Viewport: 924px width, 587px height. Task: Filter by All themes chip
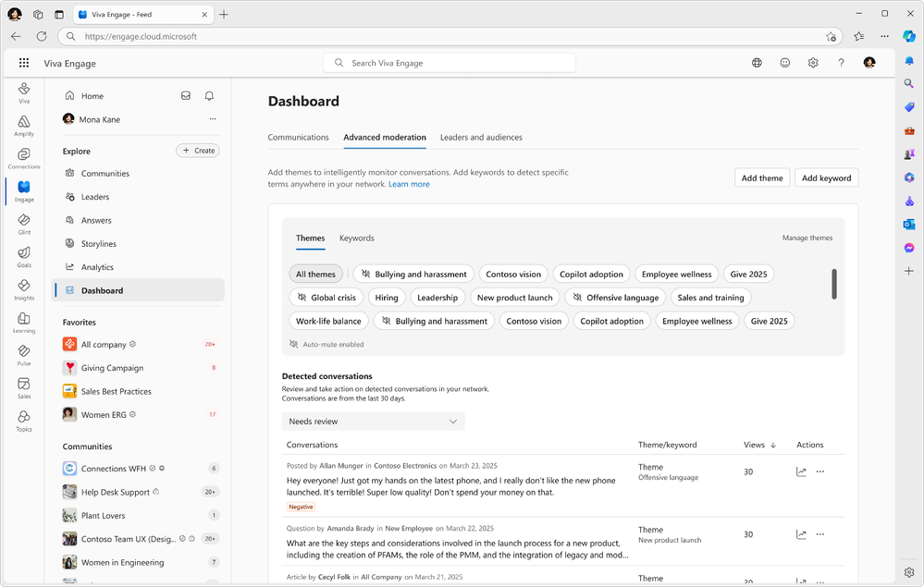tap(315, 274)
